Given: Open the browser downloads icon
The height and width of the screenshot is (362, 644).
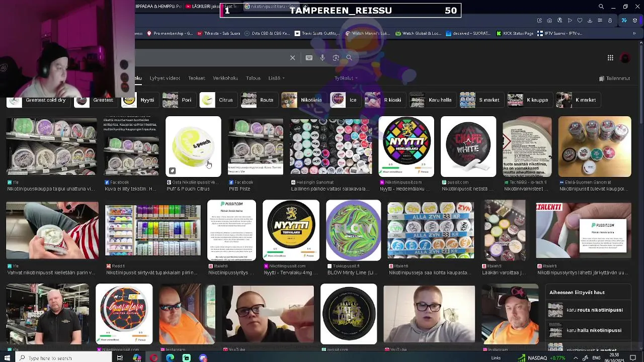Looking at the screenshot, I should click(x=590, y=21).
